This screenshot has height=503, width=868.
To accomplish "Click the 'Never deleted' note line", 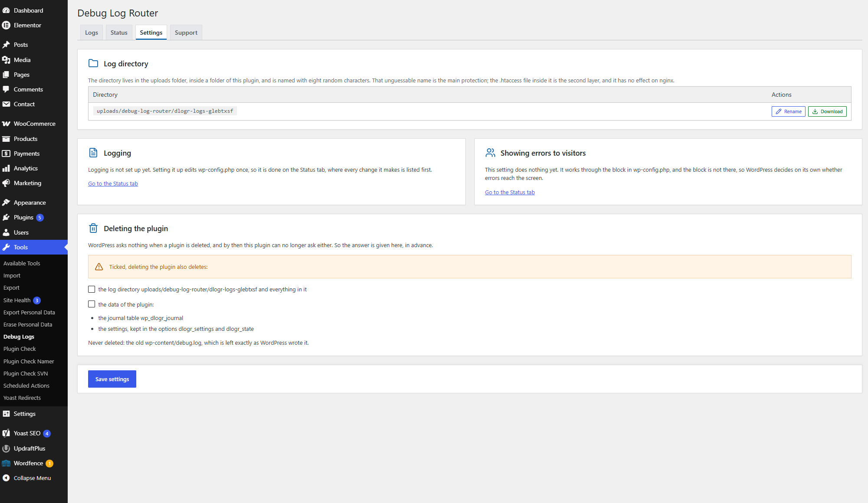I will [x=198, y=343].
